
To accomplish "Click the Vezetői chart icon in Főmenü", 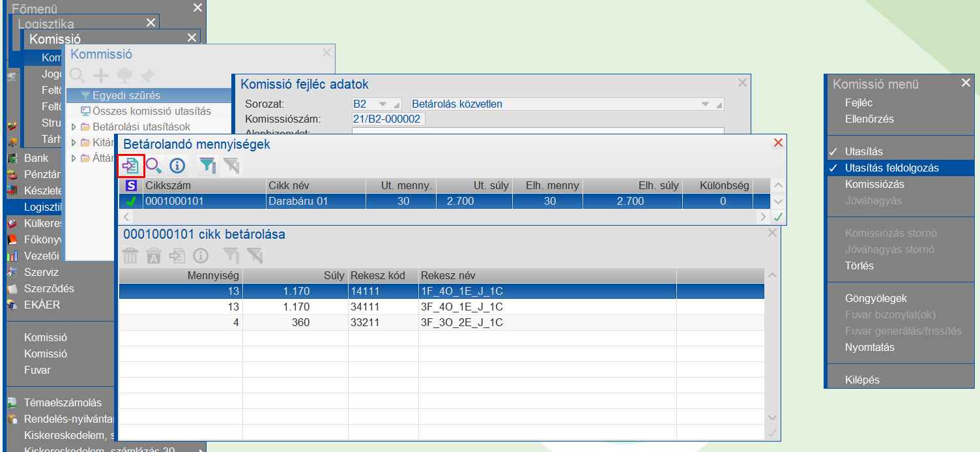I will point(12,256).
